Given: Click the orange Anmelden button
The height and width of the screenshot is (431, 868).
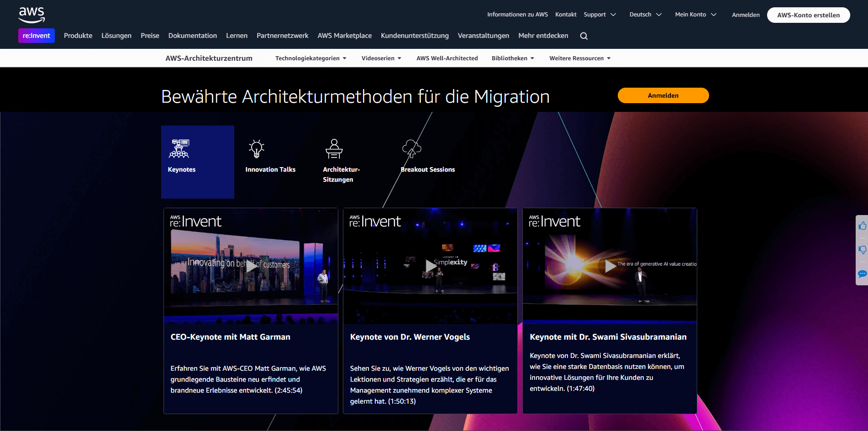Looking at the screenshot, I should [663, 95].
